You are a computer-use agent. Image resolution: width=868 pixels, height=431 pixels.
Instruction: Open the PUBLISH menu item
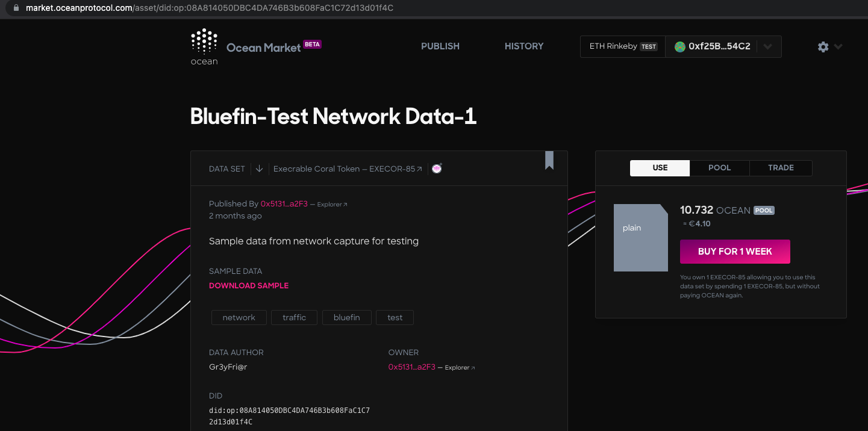pos(440,46)
